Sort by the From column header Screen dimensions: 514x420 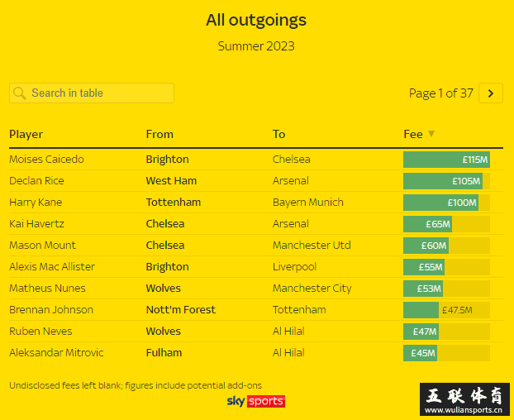[x=159, y=135]
